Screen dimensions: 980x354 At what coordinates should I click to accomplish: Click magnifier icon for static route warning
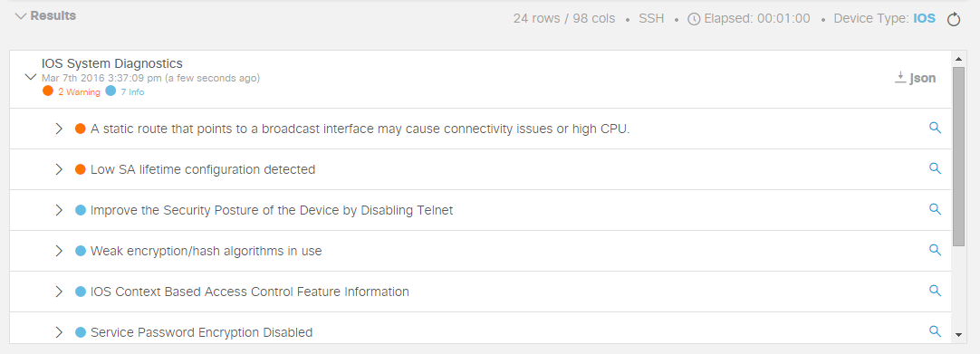(935, 128)
